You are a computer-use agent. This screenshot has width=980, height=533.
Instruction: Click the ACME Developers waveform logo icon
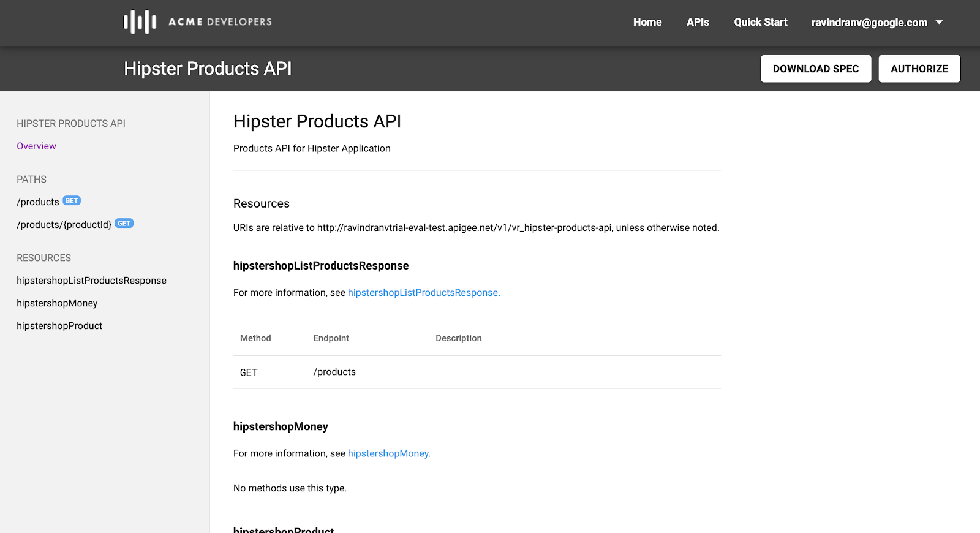140,22
